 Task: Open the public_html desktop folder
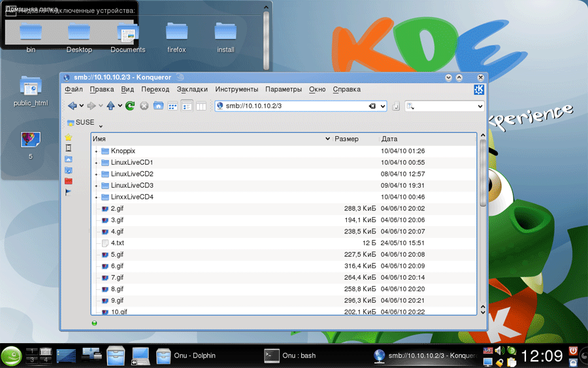pyautogui.click(x=31, y=91)
